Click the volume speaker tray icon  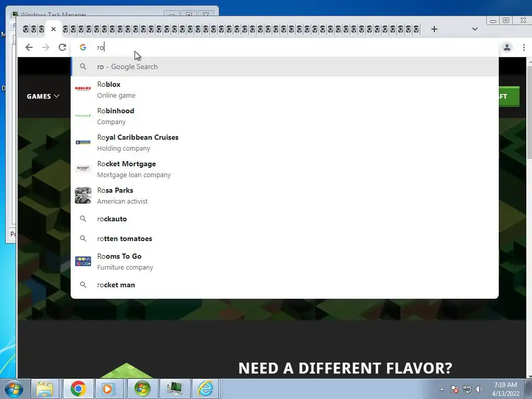(x=479, y=389)
